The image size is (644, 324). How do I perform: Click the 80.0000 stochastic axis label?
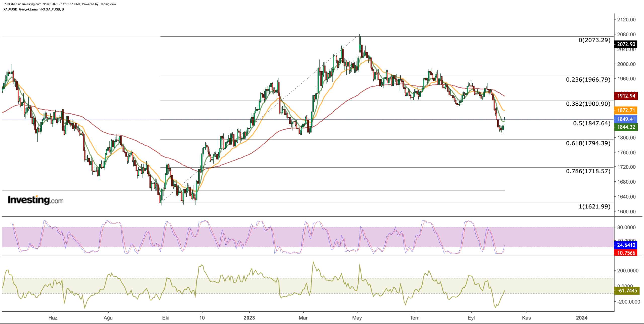point(626,228)
